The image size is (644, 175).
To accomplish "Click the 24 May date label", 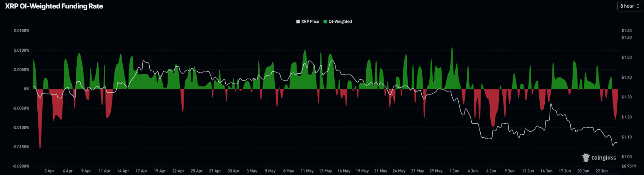I will pyautogui.click(x=399, y=171).
